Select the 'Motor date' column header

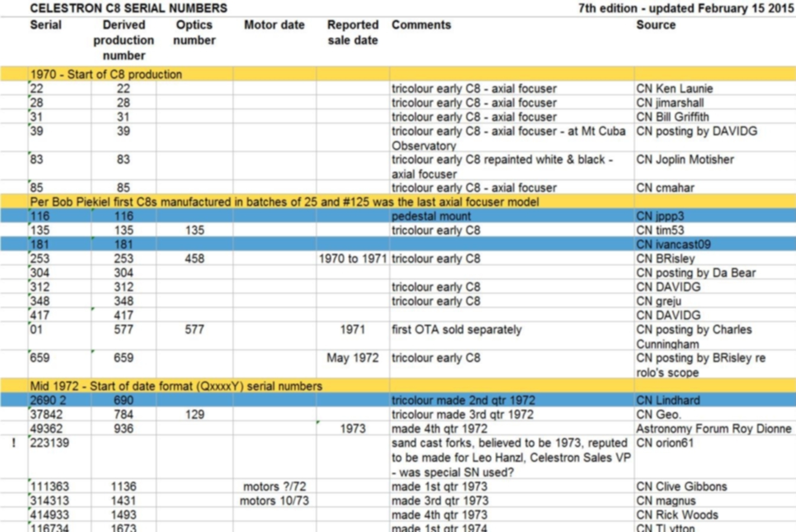[x=274, y=25]
